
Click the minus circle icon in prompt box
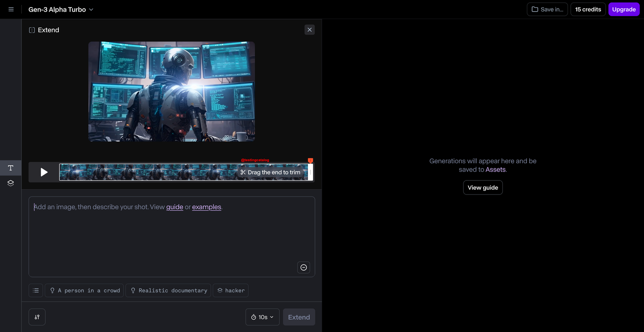pos(304,268)
